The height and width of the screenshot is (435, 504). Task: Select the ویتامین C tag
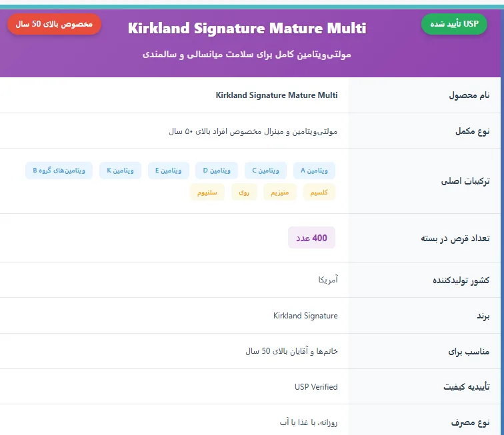click(265, 171)
